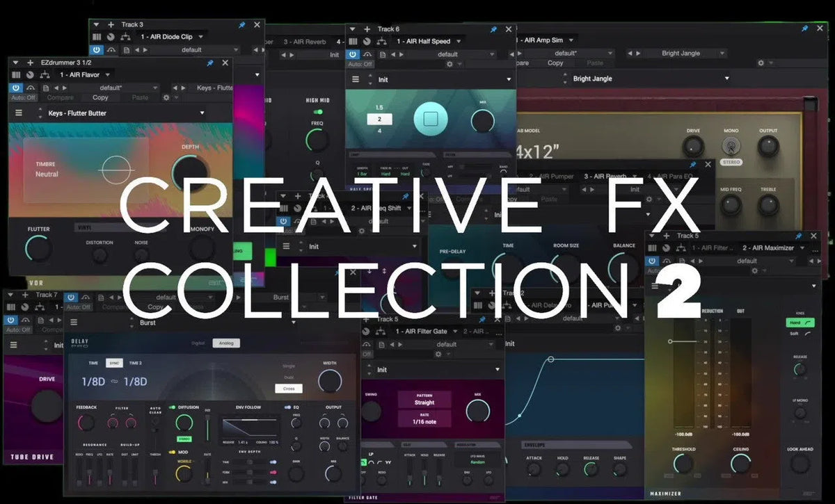835x504 pixels.
Task: Click the add insert plus icon on Track 3
Action: click(111, 25)
